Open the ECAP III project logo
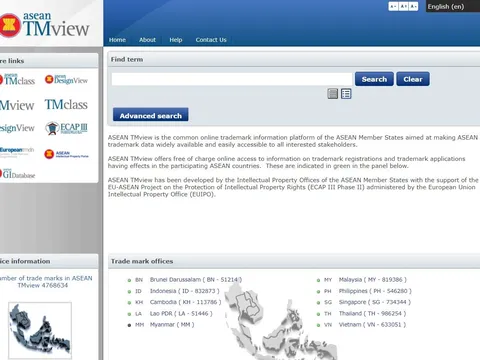This screenshot has height=360, width=480. click(x=66, y=128)
